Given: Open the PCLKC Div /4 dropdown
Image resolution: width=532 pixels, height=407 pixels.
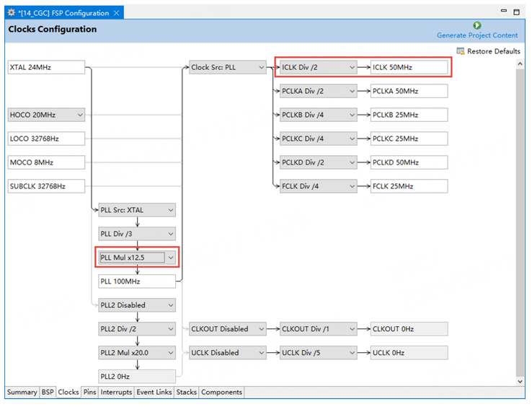Looking at the screenshot, I should 318,139.
